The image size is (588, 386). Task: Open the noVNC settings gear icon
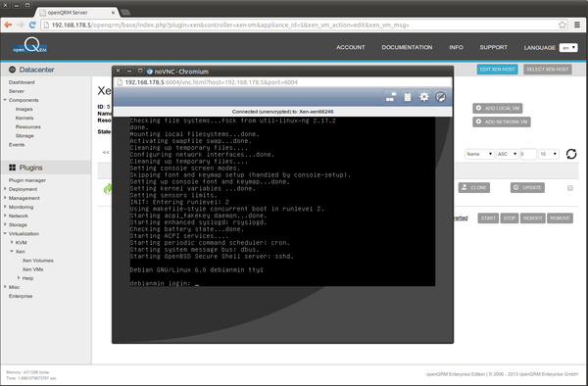[x=423, y=97]
